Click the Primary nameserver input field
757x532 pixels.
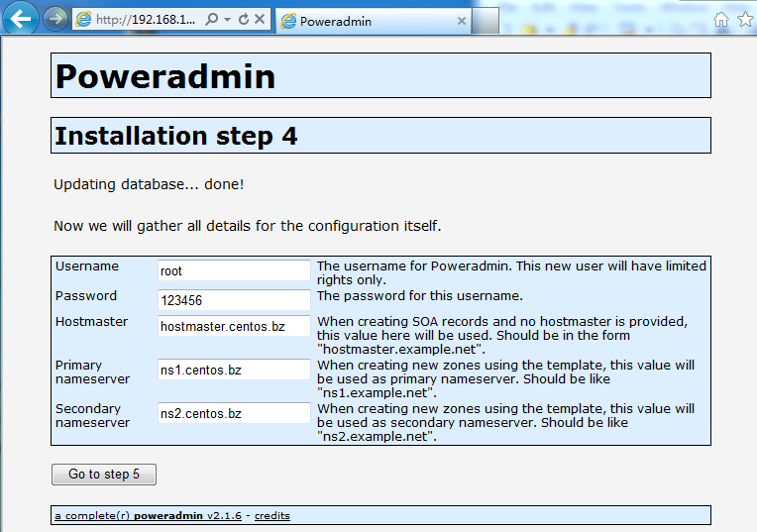point(234,370)
